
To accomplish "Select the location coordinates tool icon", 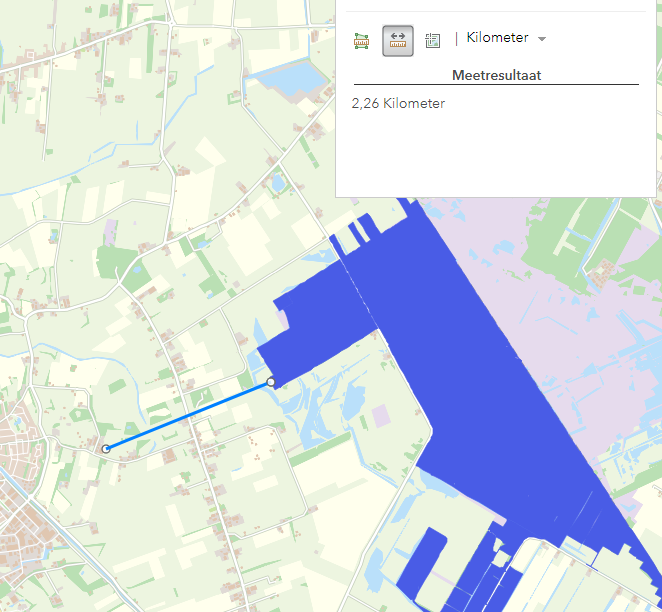I will click(x=433, y=41).
